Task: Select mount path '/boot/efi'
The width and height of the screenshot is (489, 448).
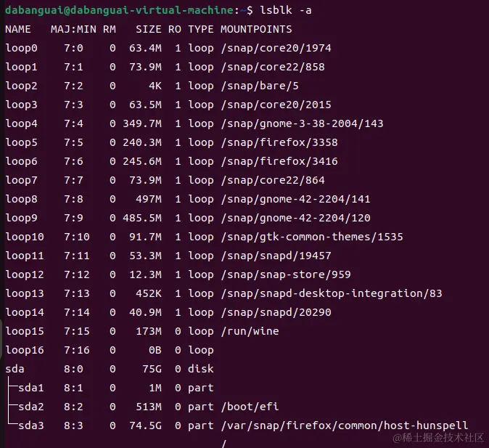Action: click(x=250, y=407)
